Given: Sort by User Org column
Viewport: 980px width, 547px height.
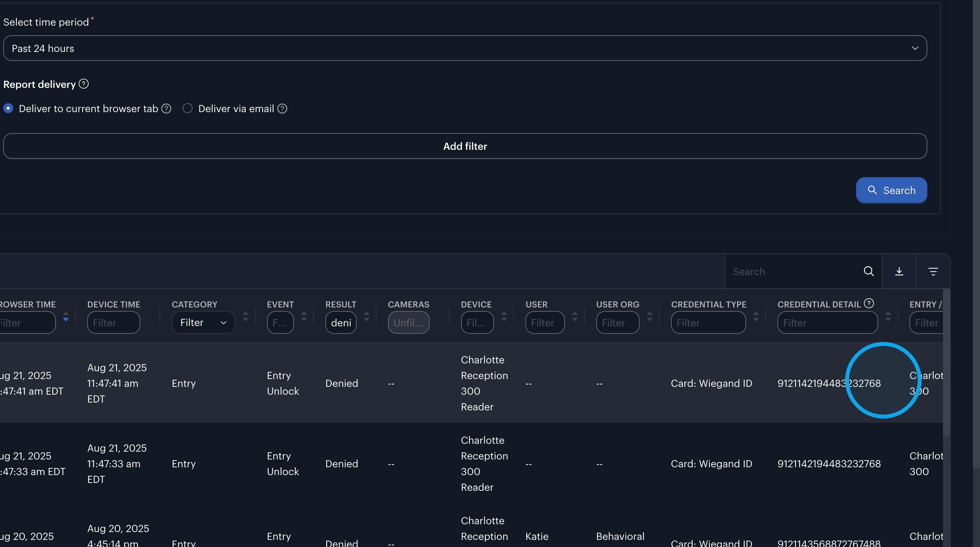Looking at the screenshot, I should (650, 316).
